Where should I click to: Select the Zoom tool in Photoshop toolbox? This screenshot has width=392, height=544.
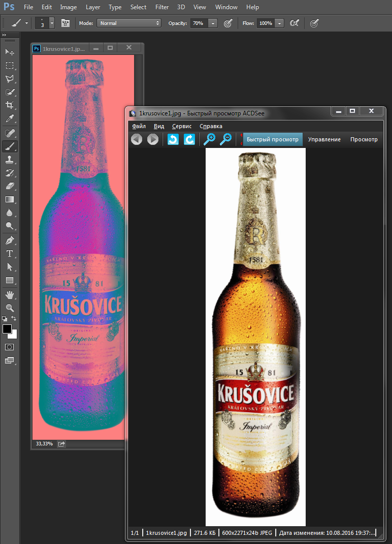click(x=10, y=308)
